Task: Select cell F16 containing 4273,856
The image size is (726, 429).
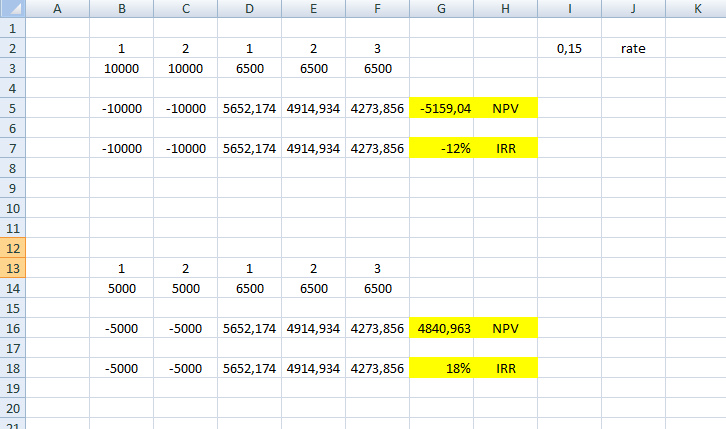Action: [377, 328]
